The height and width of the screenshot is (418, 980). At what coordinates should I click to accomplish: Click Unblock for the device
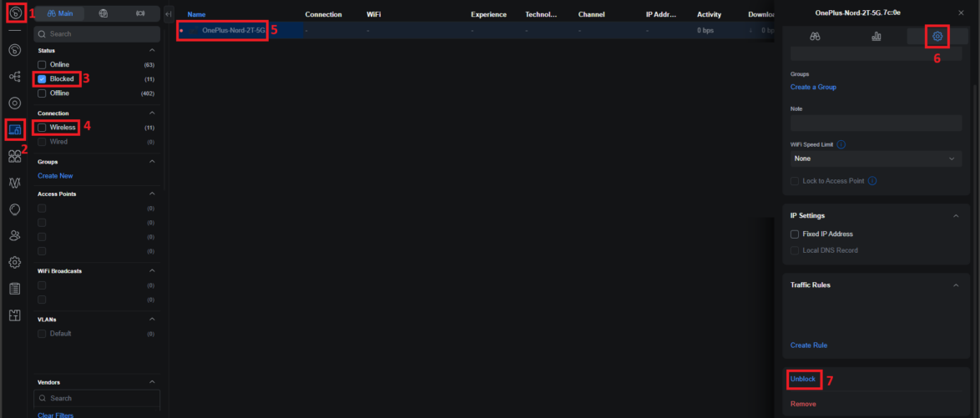click(802, 380)
